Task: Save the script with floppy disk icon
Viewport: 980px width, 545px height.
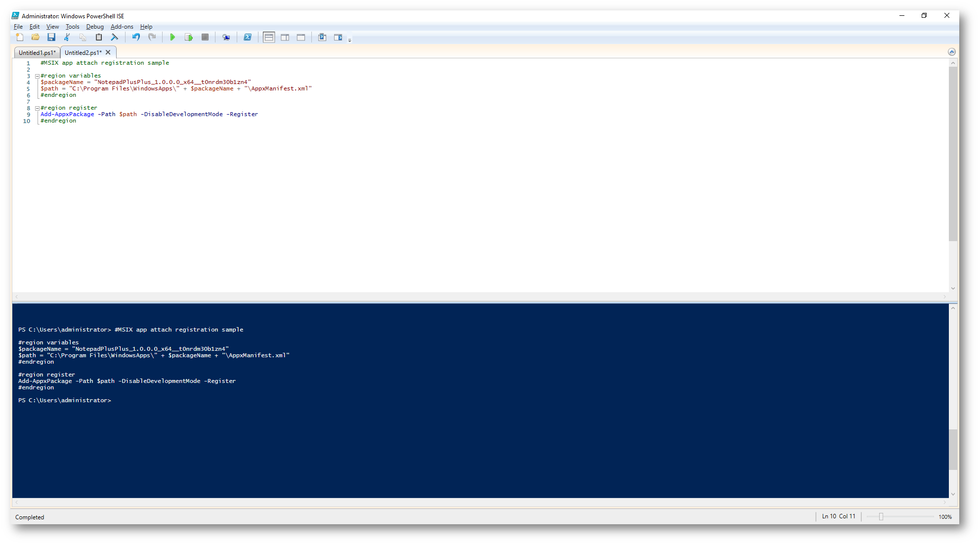Action: (x=51, y=37)
